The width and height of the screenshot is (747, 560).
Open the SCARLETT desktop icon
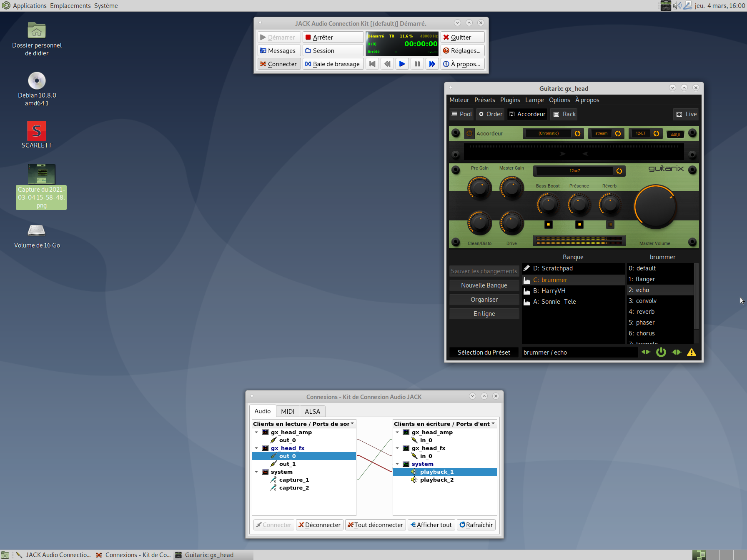click(37, 131)
